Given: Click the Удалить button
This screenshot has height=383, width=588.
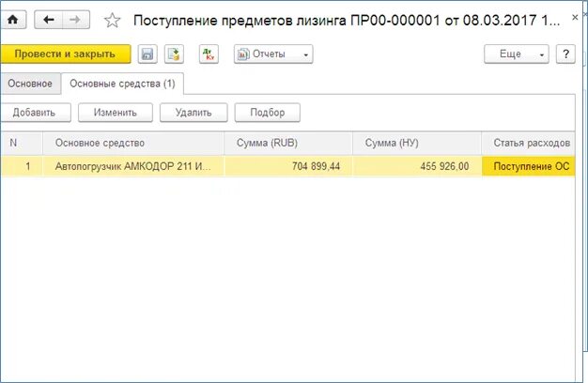Looking at the screenshot, I should coord(193,113).
